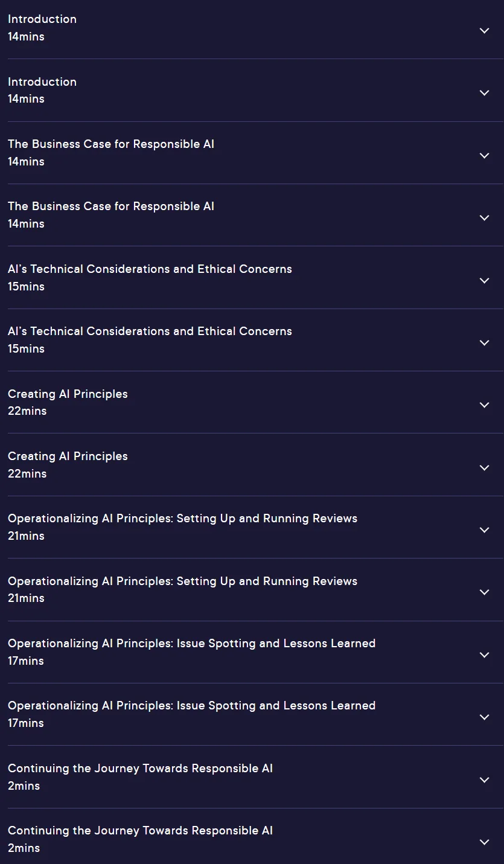The width and height of the screenshot is (504, 864).
Task: Select first 'The Business Case for Responsible AI' title
Action: point(111,144)
